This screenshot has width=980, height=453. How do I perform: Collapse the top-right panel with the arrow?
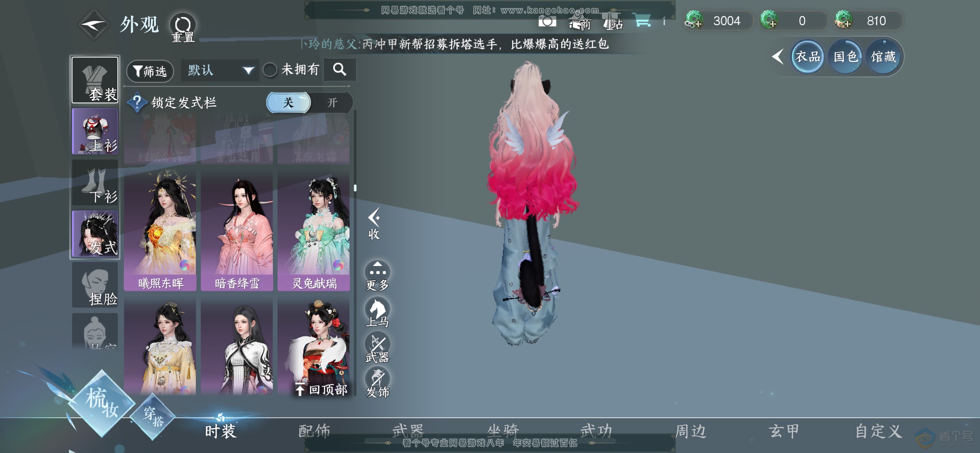click(778, 57)
